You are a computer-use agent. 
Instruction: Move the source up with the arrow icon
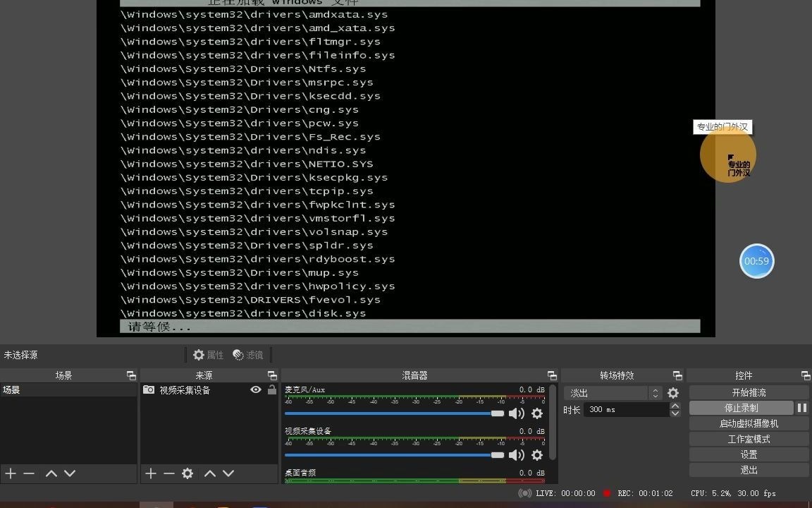[x=210, y=473]
